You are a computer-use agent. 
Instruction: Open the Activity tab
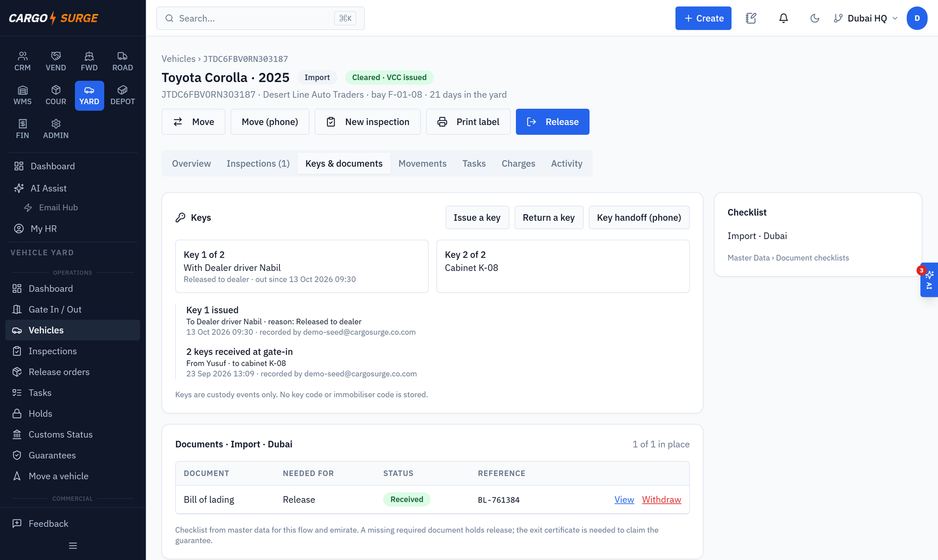coord(567,164)
